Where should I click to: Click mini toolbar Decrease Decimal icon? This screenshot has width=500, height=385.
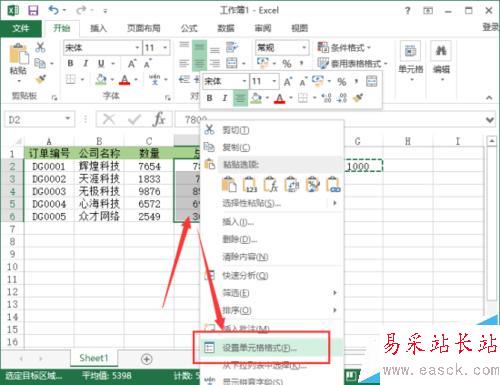pos(342,98)
